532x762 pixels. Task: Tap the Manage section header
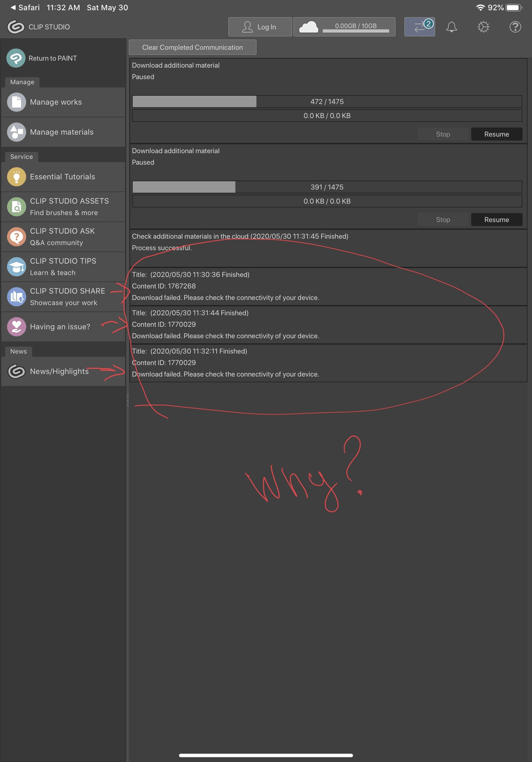point(22,82)
